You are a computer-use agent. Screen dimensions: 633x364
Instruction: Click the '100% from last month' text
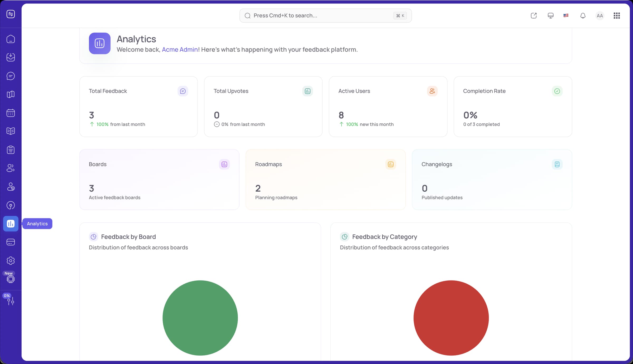click(x=121, y=124)
